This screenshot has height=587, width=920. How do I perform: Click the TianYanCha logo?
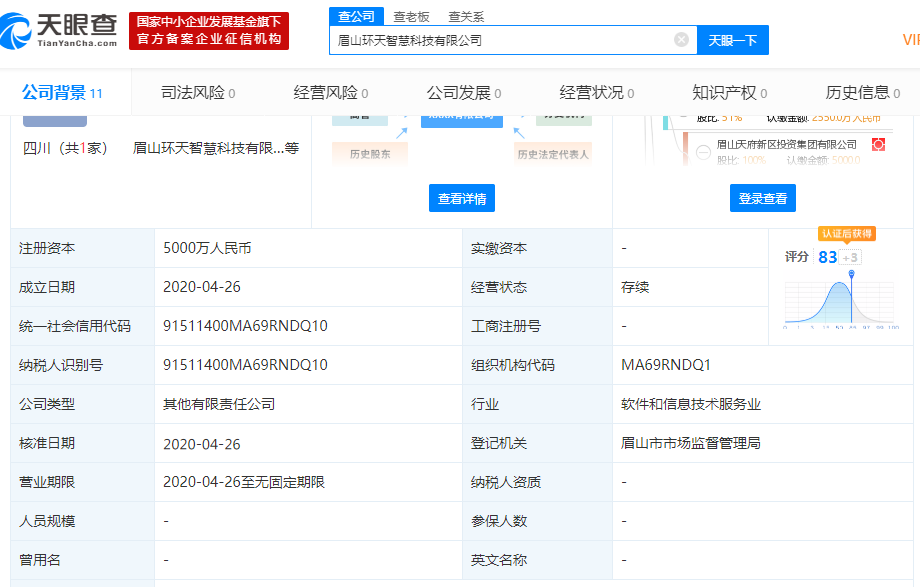[x=59, y=31]
